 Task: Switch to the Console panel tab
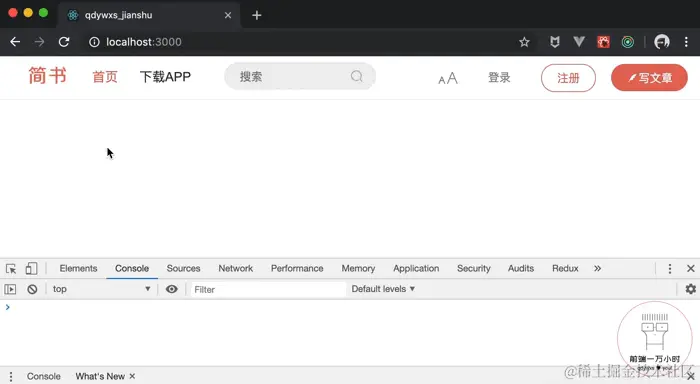tap(132, 268)
